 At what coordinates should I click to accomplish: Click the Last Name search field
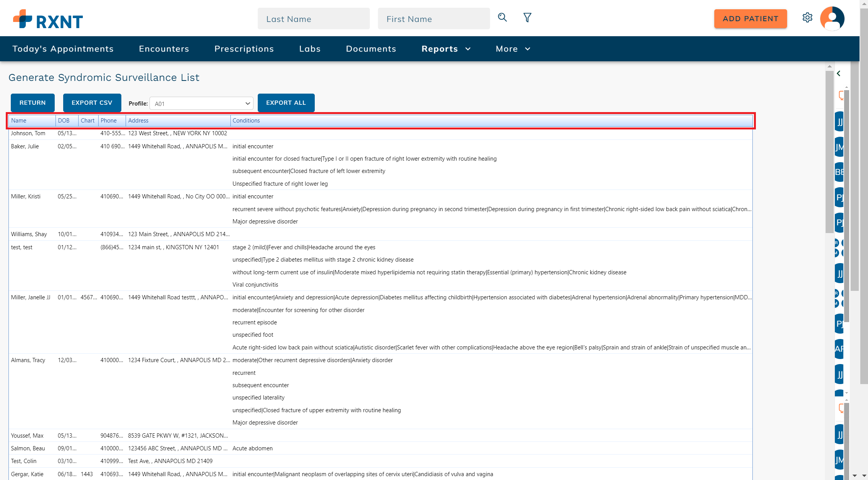313,18
